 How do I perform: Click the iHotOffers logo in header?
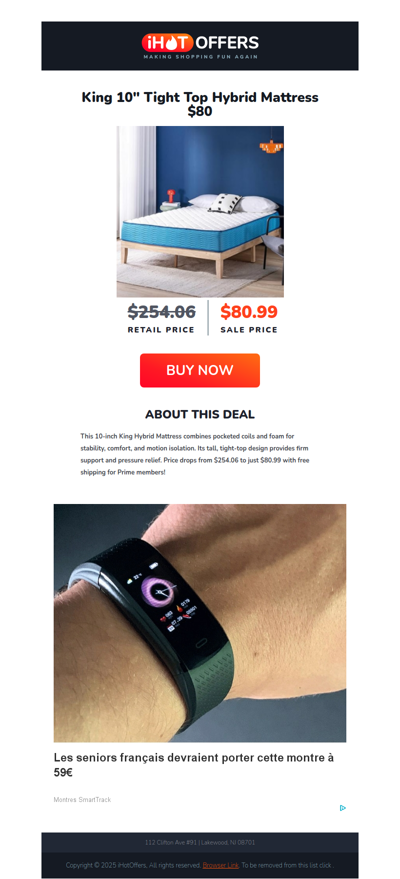[200, 46]
